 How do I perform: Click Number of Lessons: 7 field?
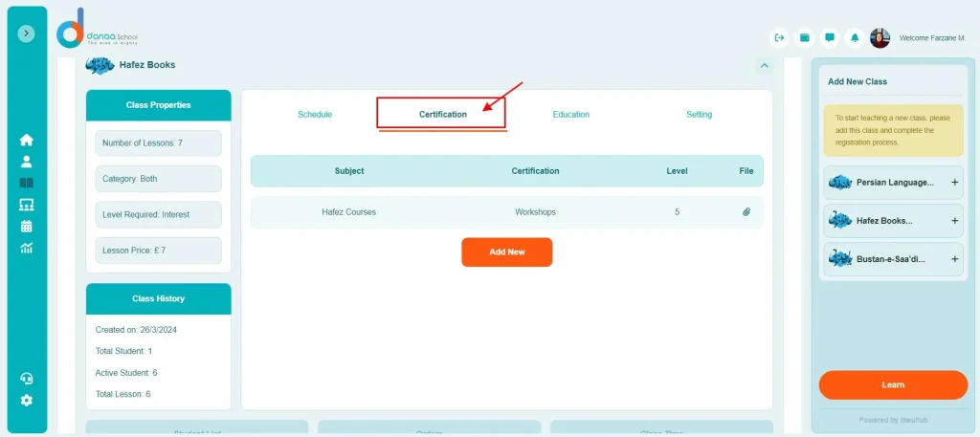coord(158,143)
